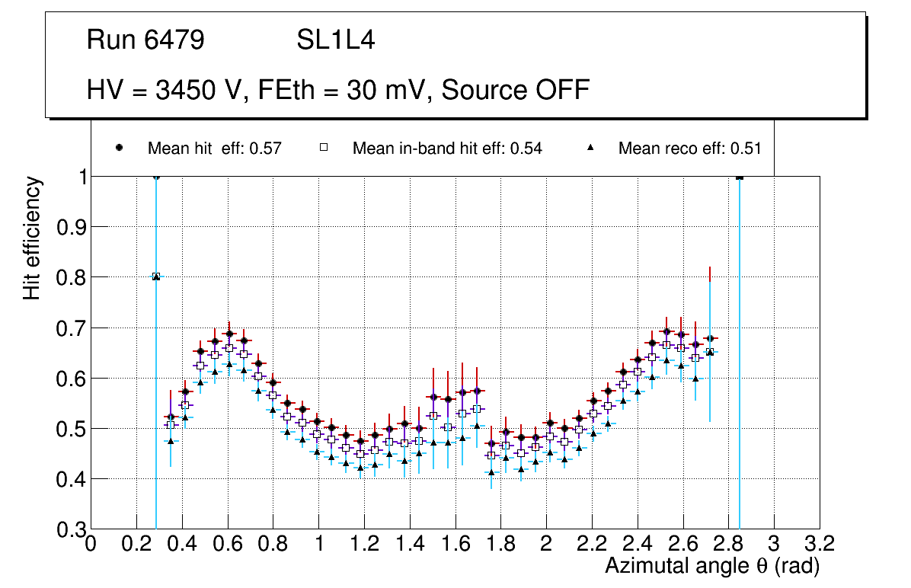
Task: Select the 'Mean in-band hit eff: 0.54' label
Action: (x=447, y=149)
